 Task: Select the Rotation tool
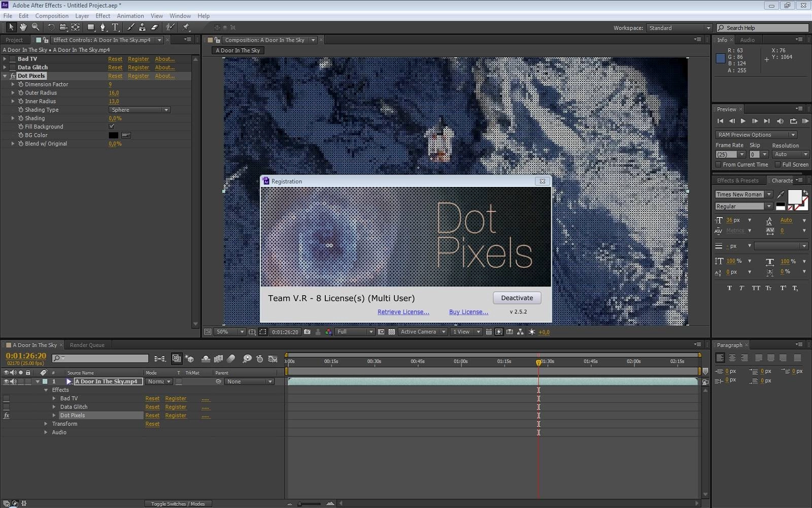click(51, 27)
